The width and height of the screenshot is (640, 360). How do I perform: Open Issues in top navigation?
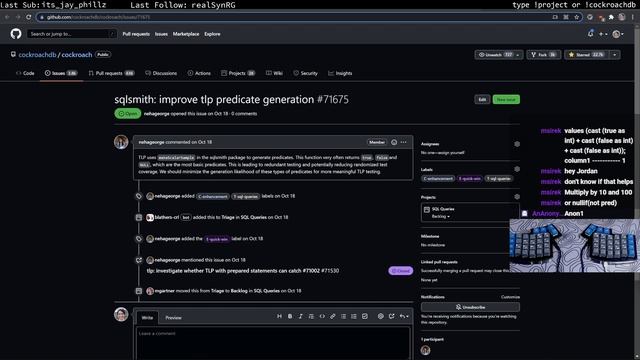tap(161, 34)
